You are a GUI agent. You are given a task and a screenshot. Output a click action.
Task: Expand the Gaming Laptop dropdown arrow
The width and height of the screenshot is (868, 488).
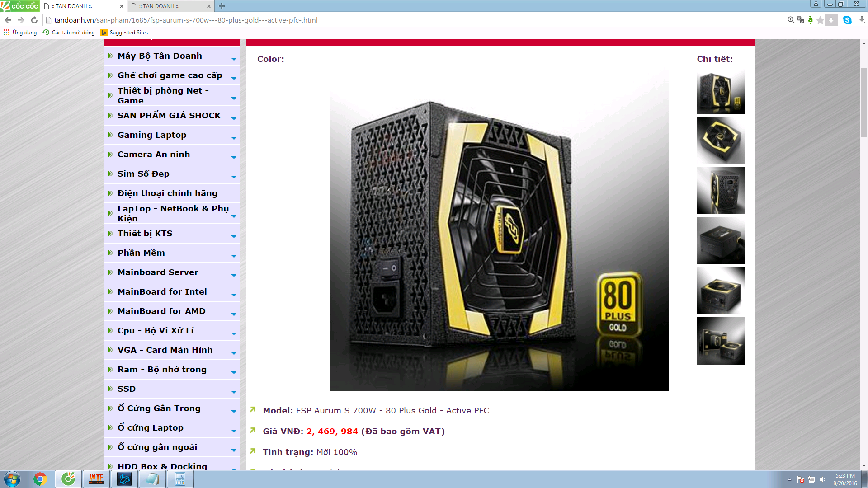(234, 138)
